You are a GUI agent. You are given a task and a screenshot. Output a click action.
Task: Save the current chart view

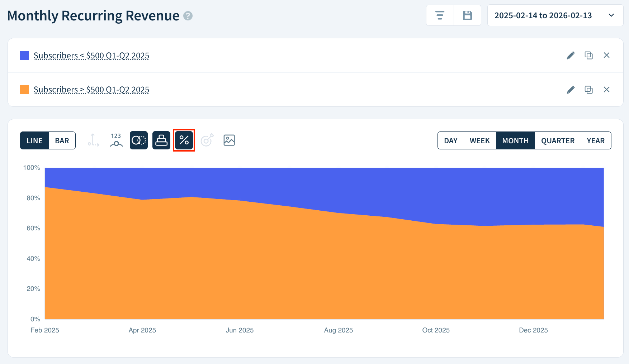point(467,15)
